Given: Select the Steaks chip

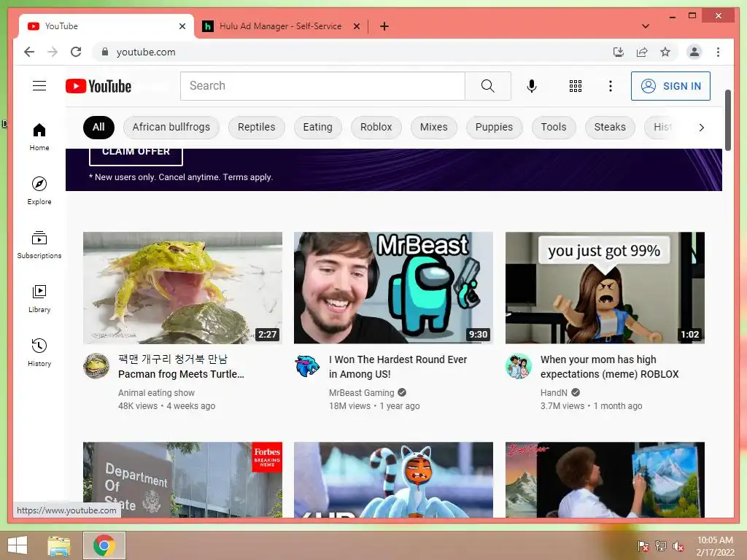Looking at the screenshot, I should point(610,127).
